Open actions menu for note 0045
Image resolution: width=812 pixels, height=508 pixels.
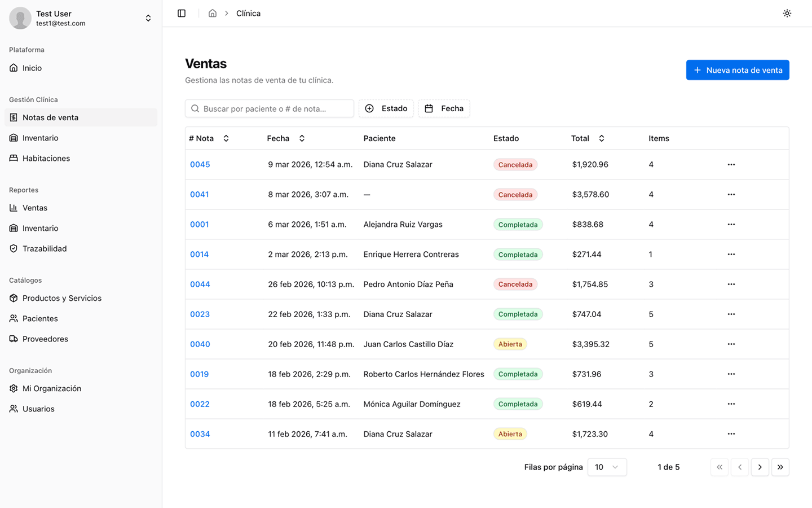[x=731, y=164]
